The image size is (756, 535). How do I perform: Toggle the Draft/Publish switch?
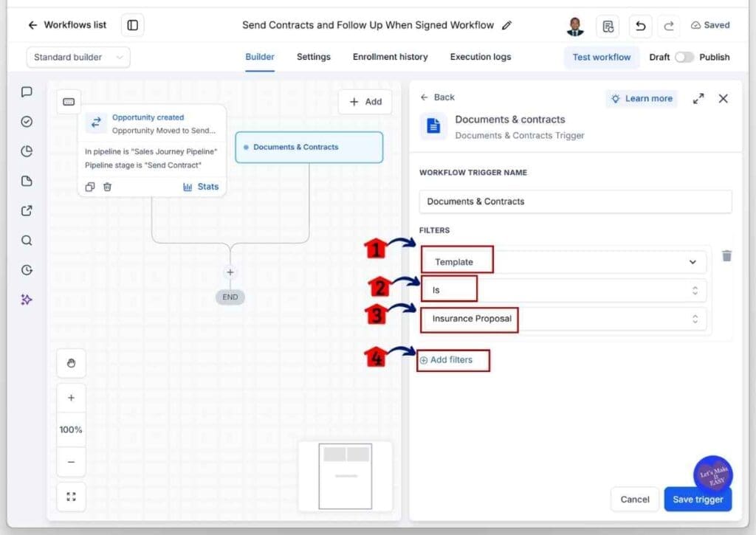click(684, 58)
